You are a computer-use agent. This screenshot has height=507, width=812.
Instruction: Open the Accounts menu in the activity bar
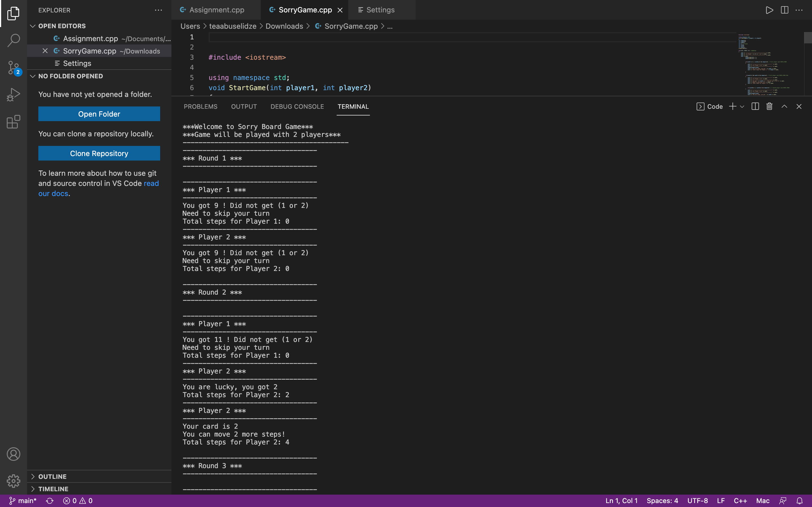click(14, 454)
